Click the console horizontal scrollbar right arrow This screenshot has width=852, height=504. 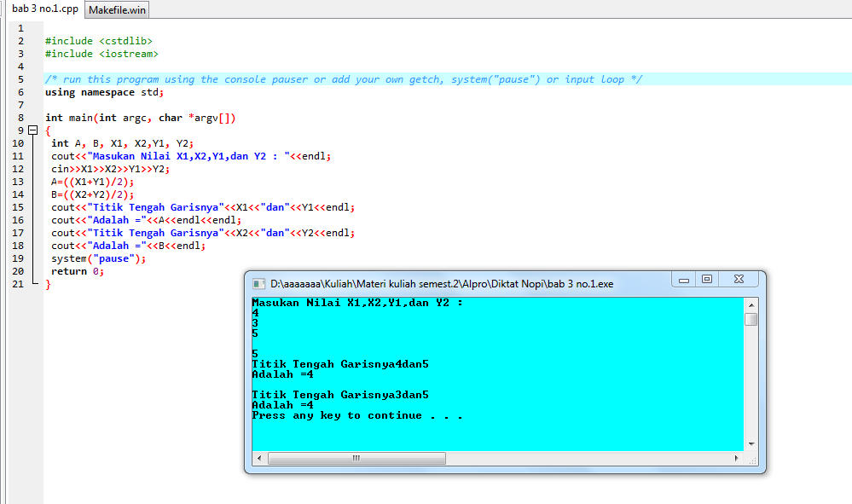tap(736, 459)
